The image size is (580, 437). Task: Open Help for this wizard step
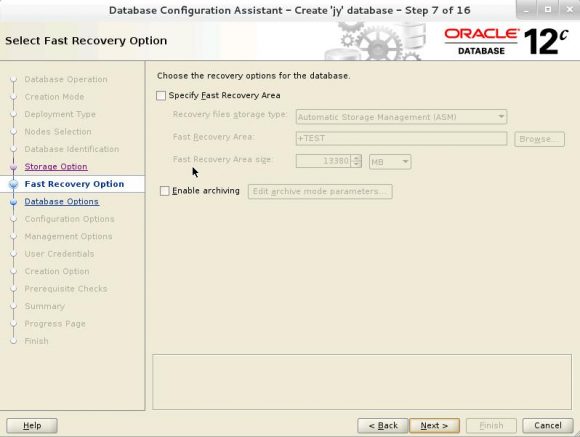(x=32, y=426)
